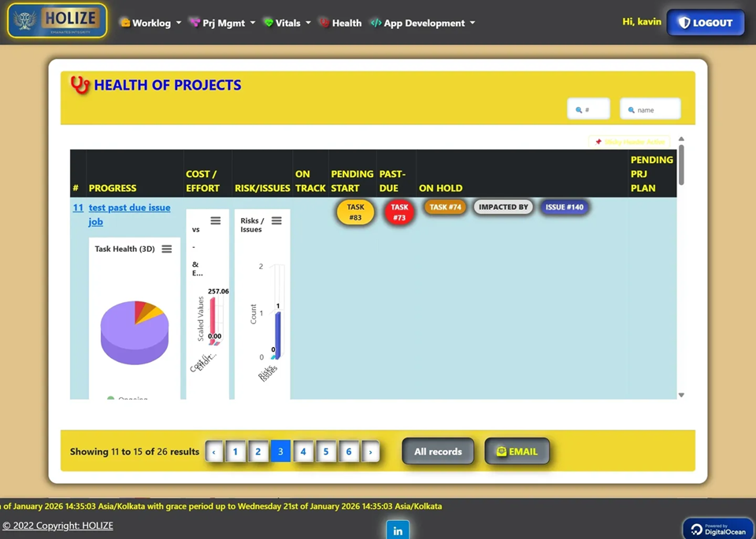The height and width of the screenshot is (539, 756).
Task: Open Task Health chart hamburger menu
Action: (167, 249)
